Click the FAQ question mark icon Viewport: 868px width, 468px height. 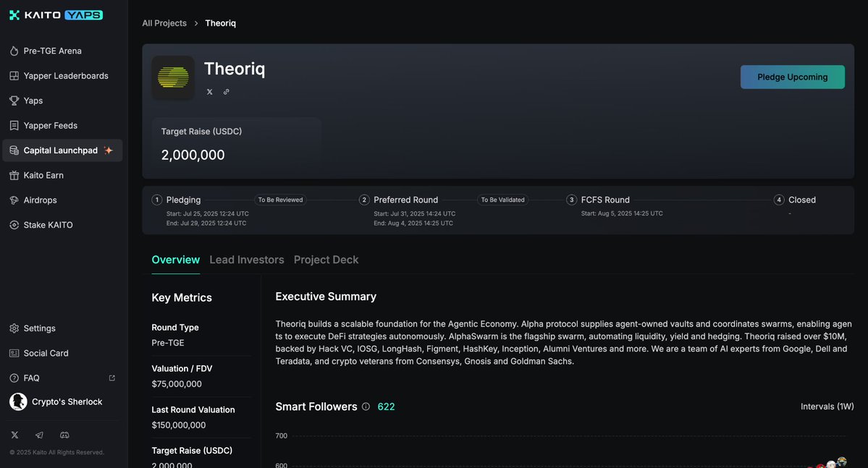14,378
